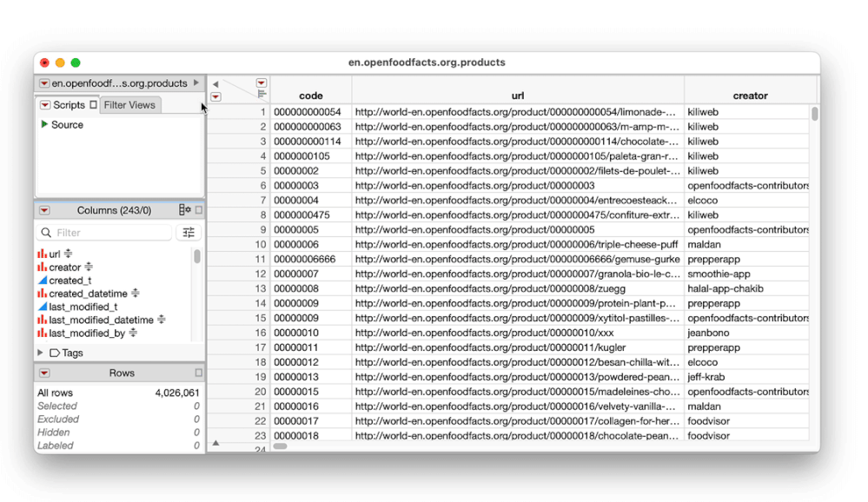
Task: Switch to the Filter Views tab
Action: coord(129,104)
